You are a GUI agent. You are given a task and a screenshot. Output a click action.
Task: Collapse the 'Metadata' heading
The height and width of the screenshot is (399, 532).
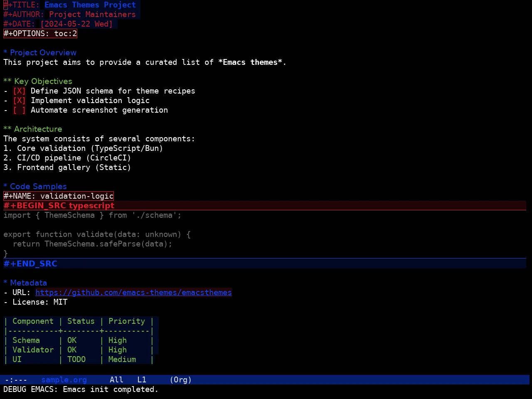[x=25, y=283]
